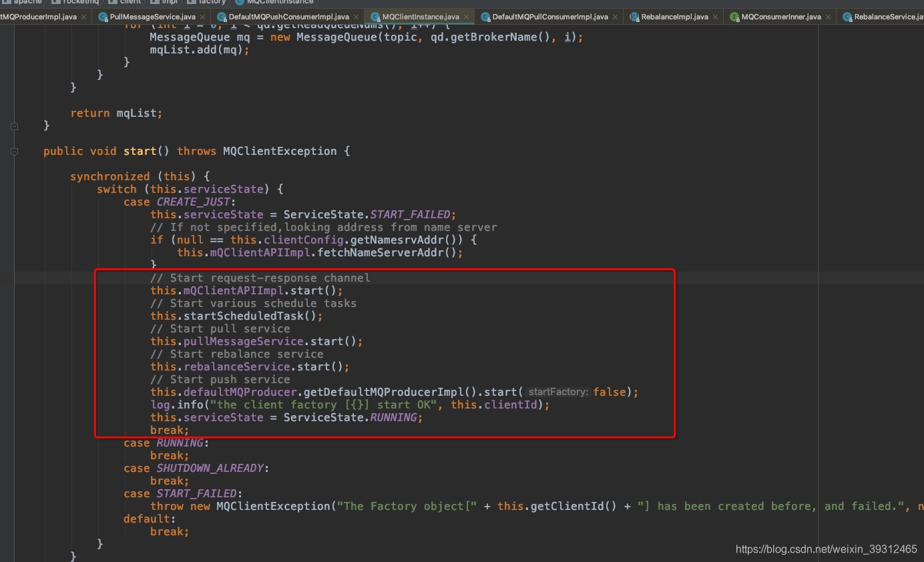Click the MQClientException in throws clause

pyautogui.click(x=280, y=152)
